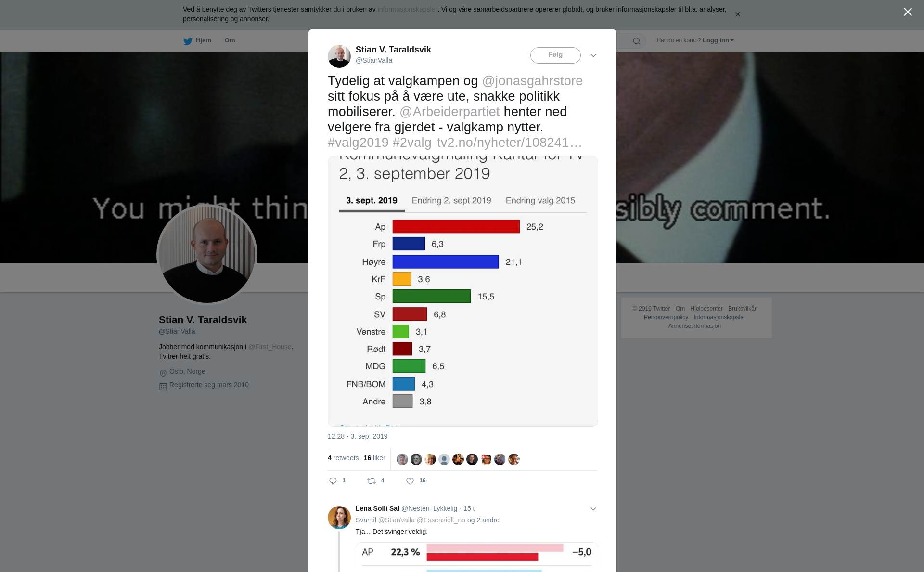The image size is (924, 572).
Task: Click the red Ap bar in chart
Action: click(x=456, y=226)
